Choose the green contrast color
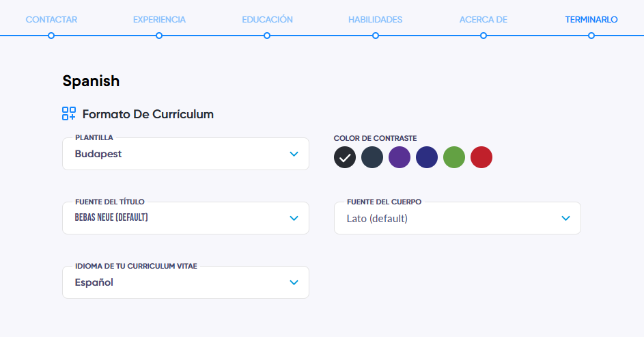 tap(454, 157)
